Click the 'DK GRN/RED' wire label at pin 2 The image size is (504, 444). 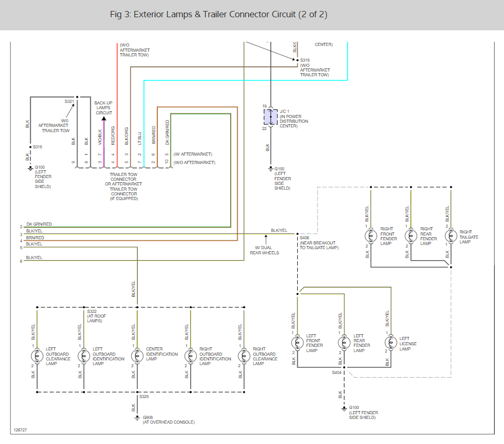pyautogui.click(x=39, y=224)
